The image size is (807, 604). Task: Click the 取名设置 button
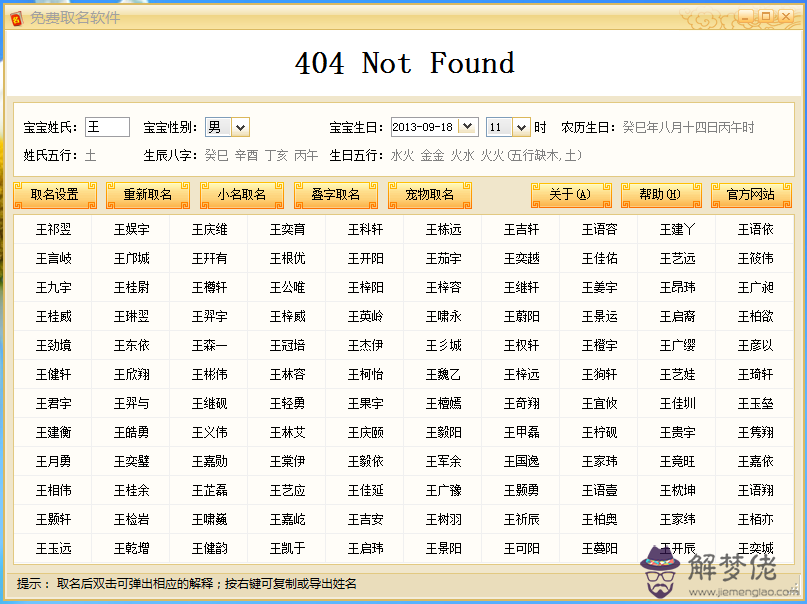pos(55,195)
